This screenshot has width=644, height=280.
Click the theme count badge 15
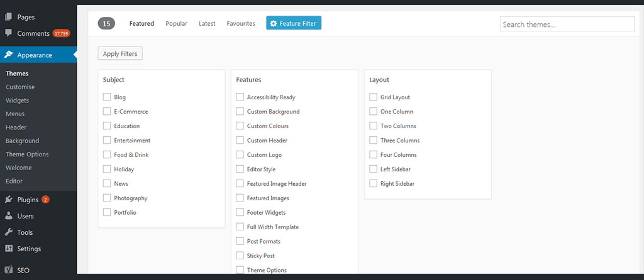tap(106, 23)
